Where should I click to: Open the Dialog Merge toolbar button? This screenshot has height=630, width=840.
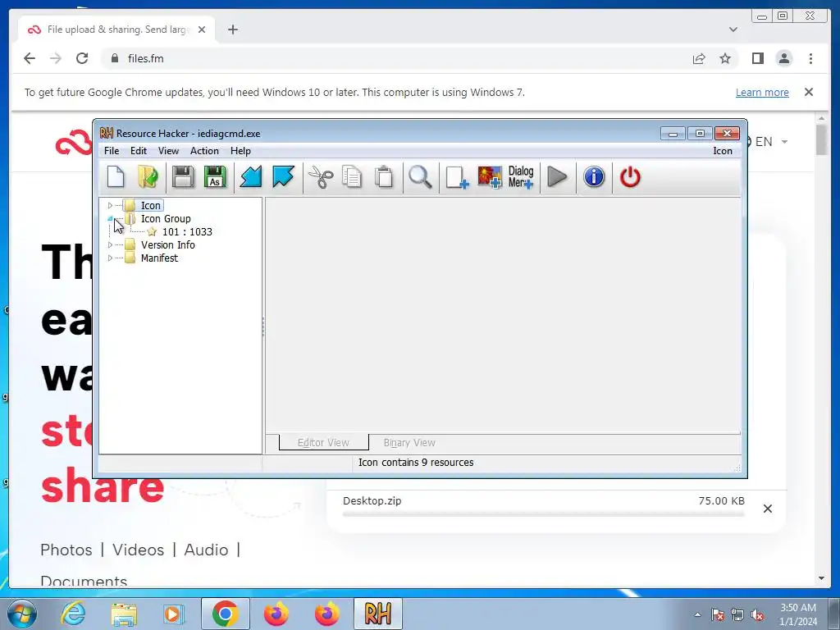pos(521,177)
